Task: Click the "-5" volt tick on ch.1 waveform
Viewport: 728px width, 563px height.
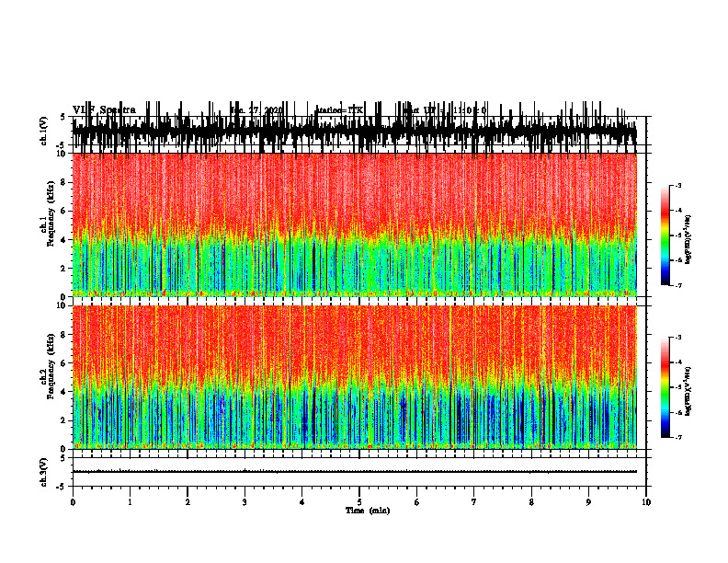Action: point(62,145)
